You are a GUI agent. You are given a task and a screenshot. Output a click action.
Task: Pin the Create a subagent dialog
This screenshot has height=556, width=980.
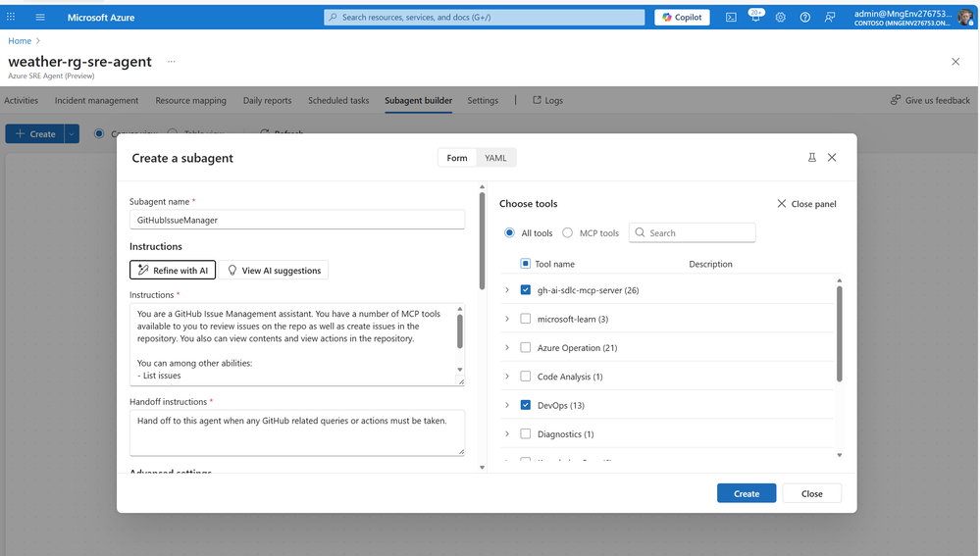point(812,158)
